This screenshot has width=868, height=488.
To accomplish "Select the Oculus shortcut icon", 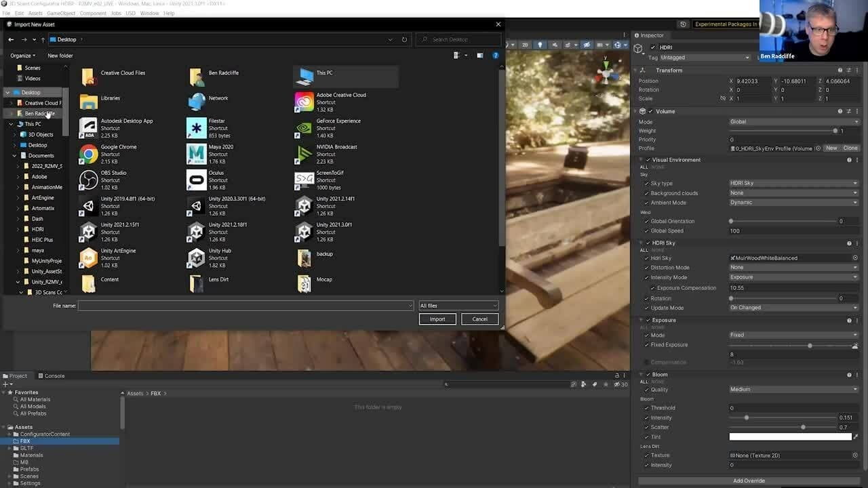I will [196, 180].
